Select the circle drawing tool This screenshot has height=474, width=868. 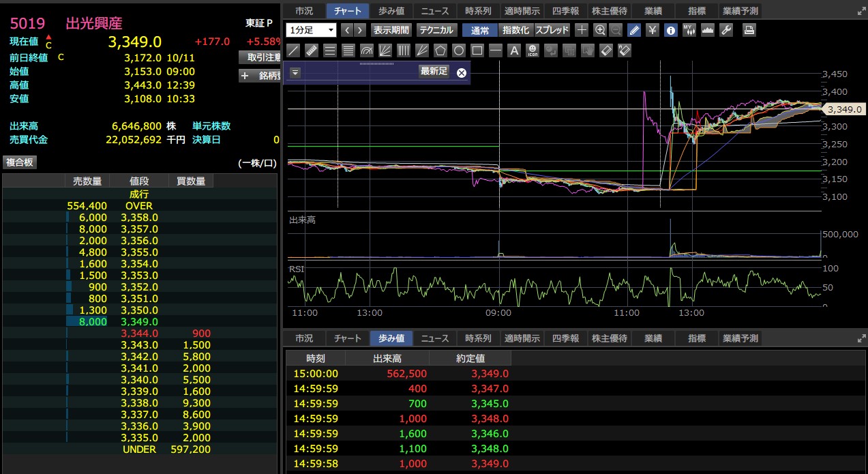coord(459,50)
